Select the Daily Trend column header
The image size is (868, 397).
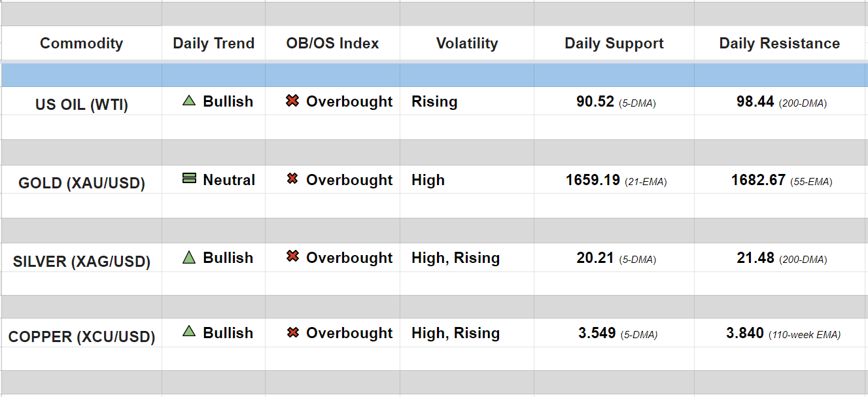213,44
